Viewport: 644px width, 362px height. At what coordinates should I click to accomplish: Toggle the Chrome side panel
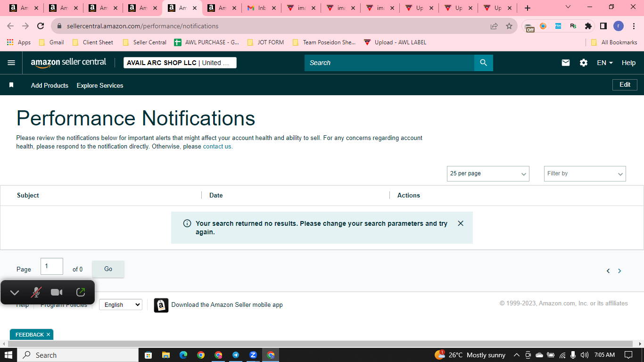(x=603, y=26)
